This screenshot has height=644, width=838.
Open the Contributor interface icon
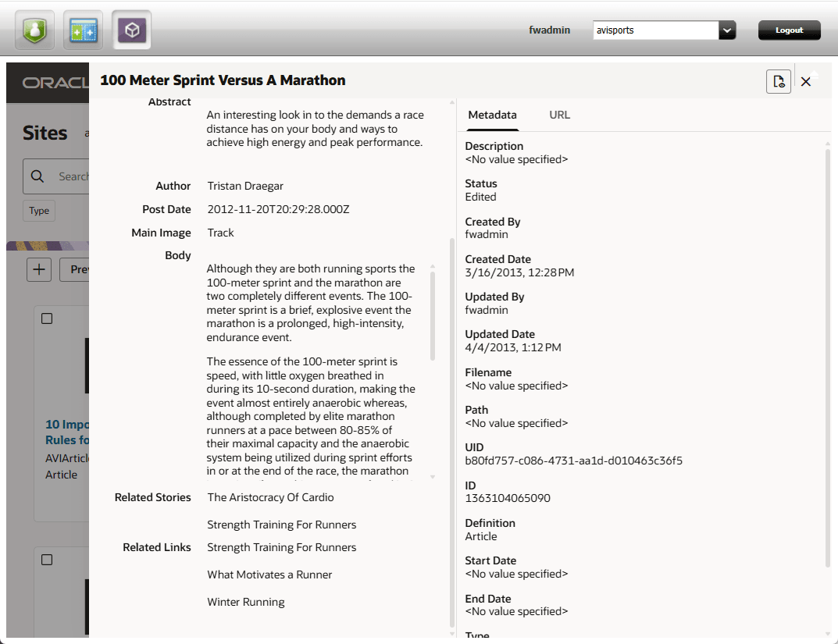pos(83,29)
